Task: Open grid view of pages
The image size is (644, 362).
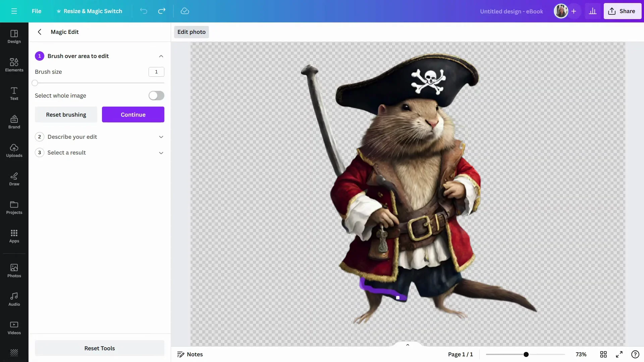Action: (603, 354)
